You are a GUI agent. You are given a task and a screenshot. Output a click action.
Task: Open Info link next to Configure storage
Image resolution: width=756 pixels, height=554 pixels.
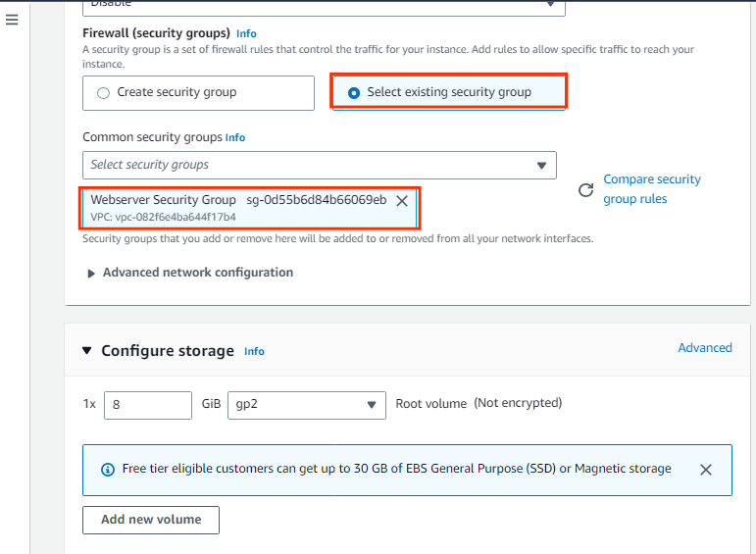tap(254, 351)
